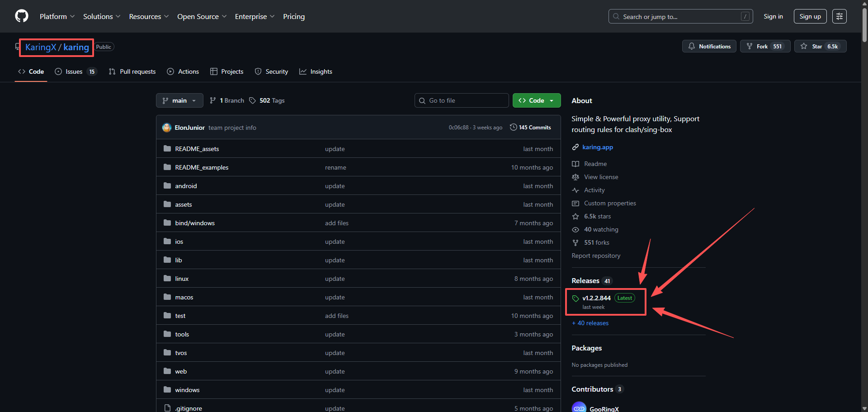View the 145 Commits history
This screenshot has height=412, width=868.
[x=530, y=128]
